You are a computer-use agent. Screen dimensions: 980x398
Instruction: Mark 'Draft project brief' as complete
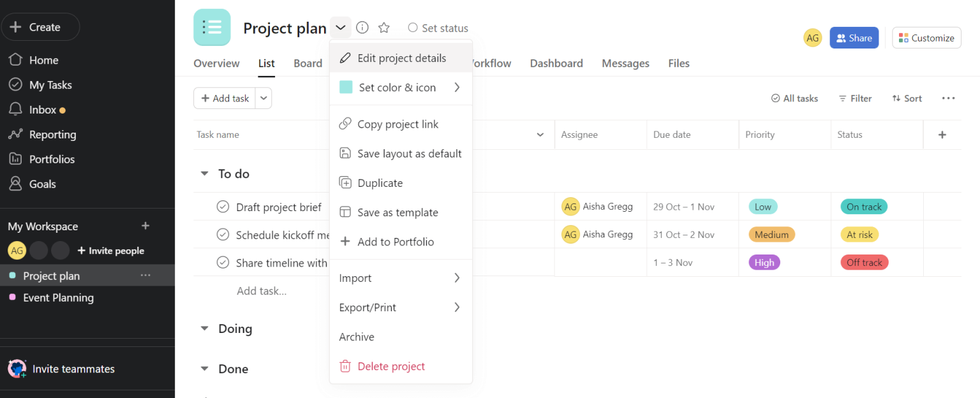pos(223,206)
